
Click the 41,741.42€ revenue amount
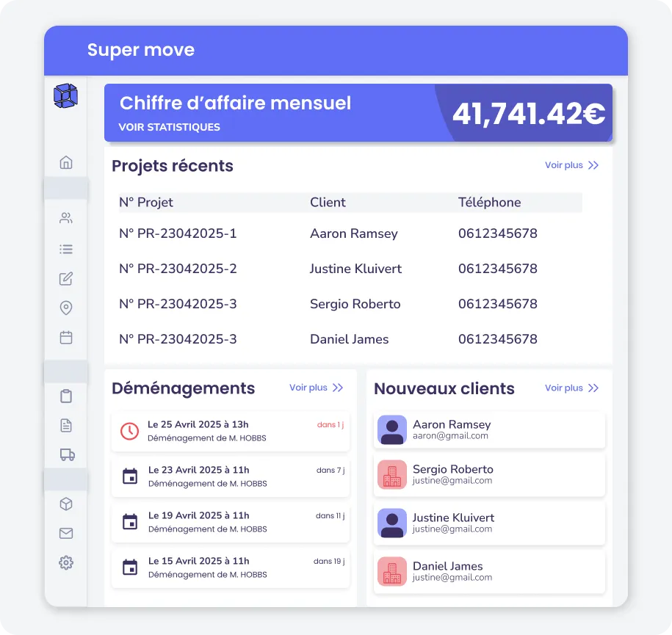click(x=529, y=115)
